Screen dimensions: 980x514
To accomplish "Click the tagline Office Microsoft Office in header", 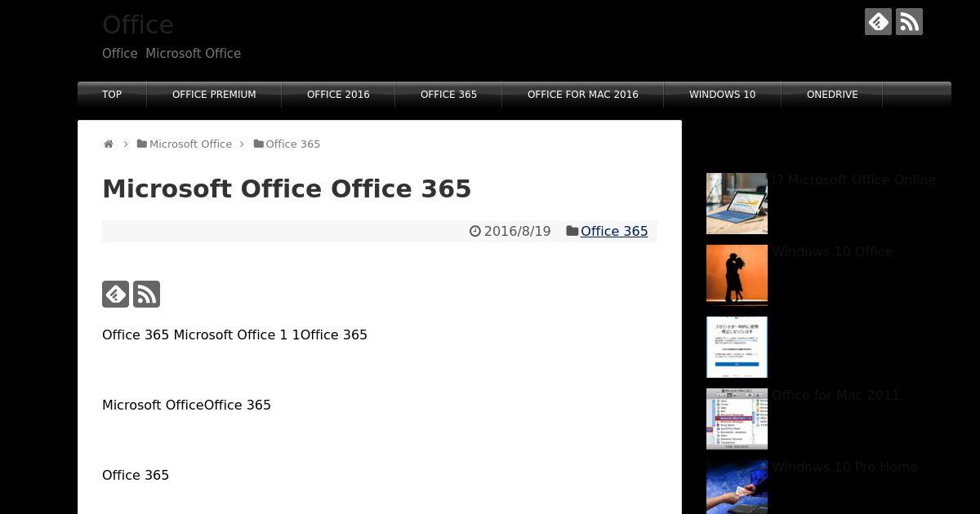I will click(x=171, y=53).
